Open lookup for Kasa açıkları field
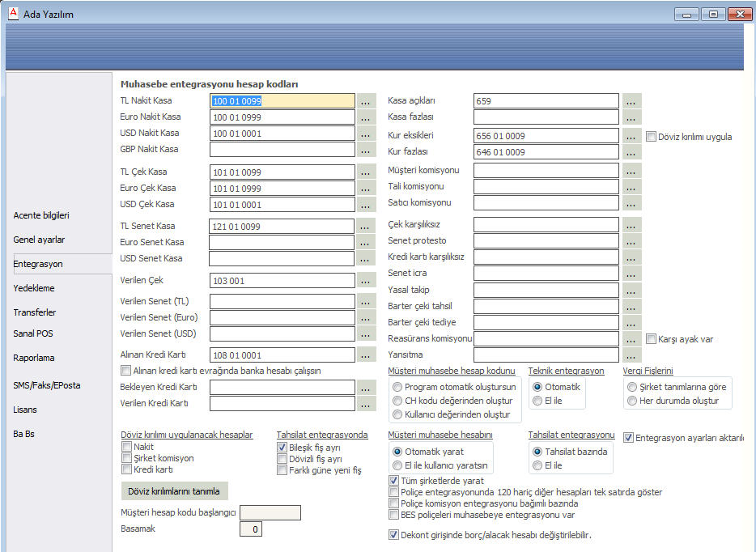 click(x=631, y=101)
